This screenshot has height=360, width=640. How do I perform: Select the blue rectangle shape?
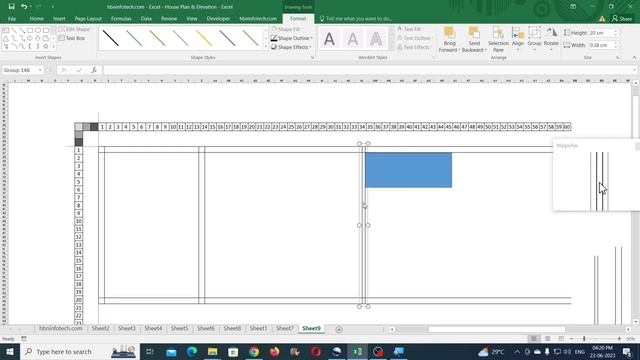(x=409, y=170)
